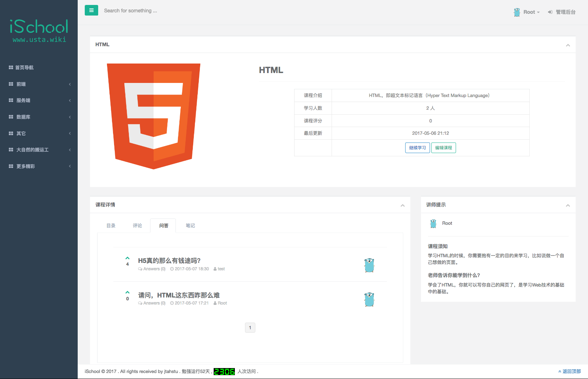
Task: Select the 问答 tab
Action: (164, 225)
